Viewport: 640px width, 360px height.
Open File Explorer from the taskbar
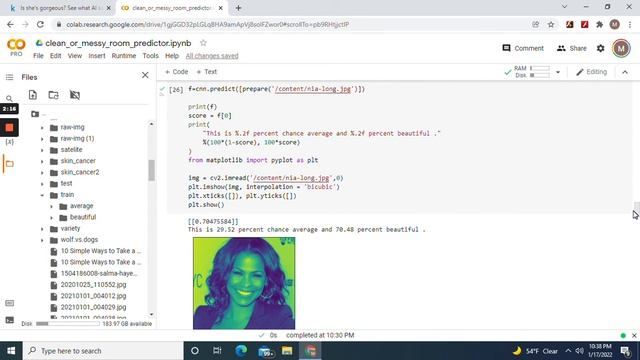click(x=287, y=351)
